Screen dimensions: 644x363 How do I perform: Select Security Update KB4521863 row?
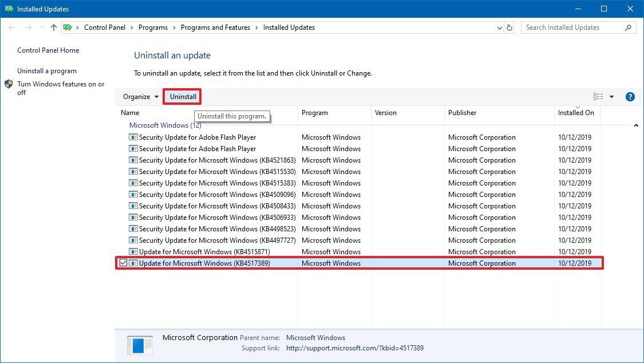pyautogui.click(x=360, y=160)
